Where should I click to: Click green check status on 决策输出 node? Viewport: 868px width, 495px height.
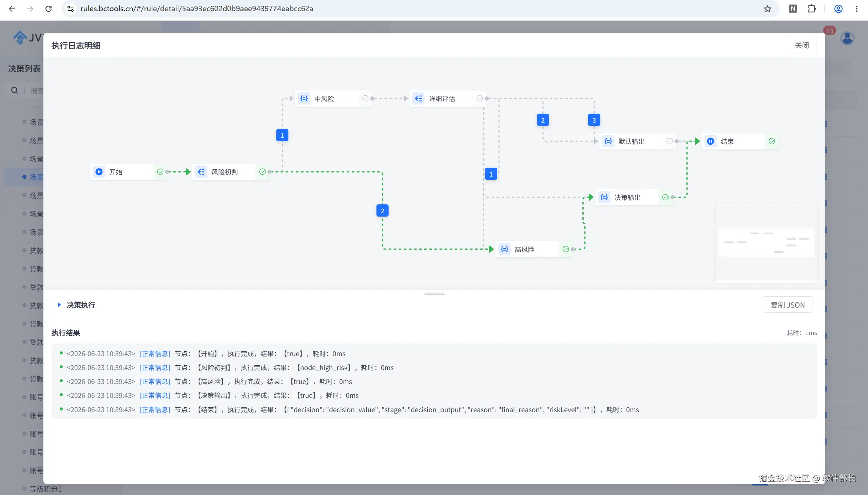665,197
